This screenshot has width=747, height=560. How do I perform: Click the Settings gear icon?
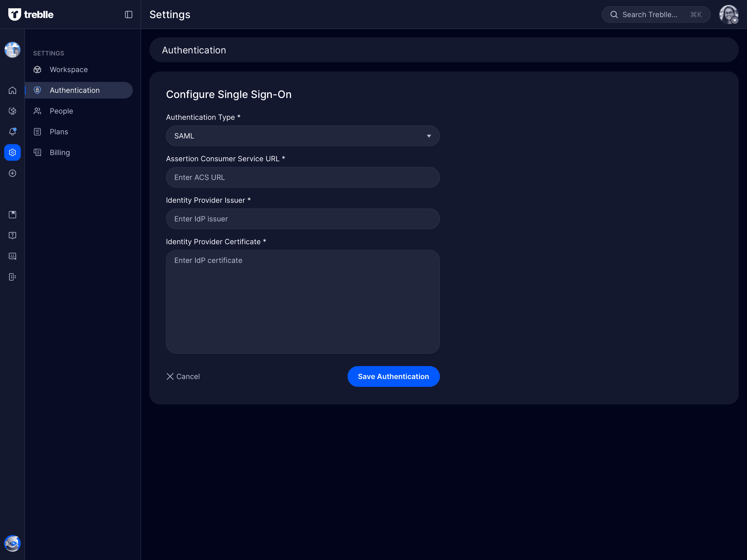coord(12,152)
